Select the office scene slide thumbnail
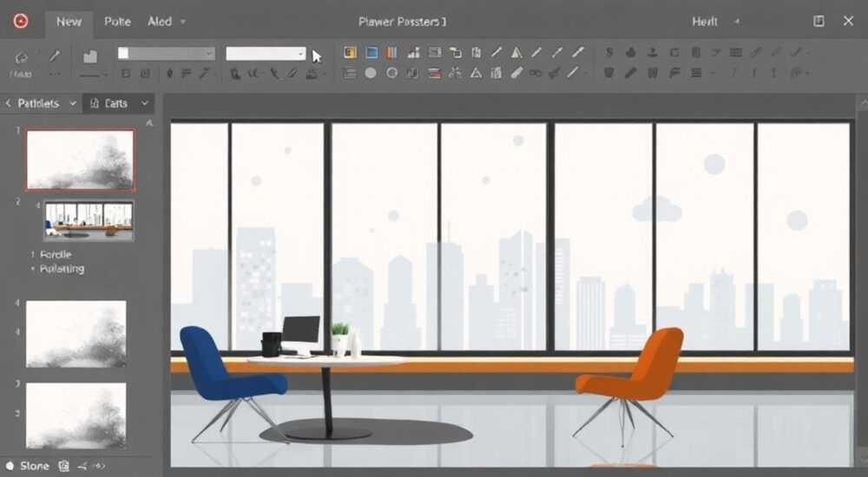The width and height of the screenshot is (868, 477). coord(89,221)
